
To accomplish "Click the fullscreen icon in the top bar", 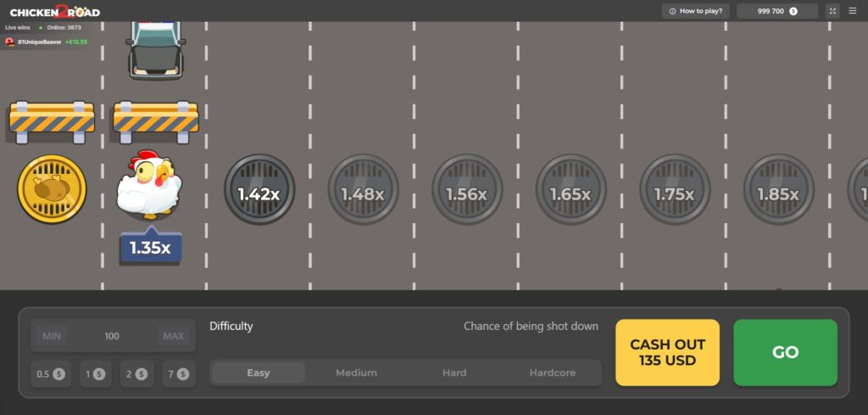I will coord(832,11).
